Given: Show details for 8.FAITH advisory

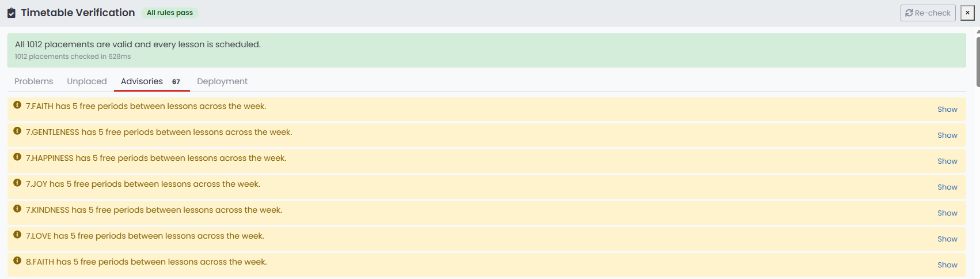Looking at the screenshot, I should (947, 265).
